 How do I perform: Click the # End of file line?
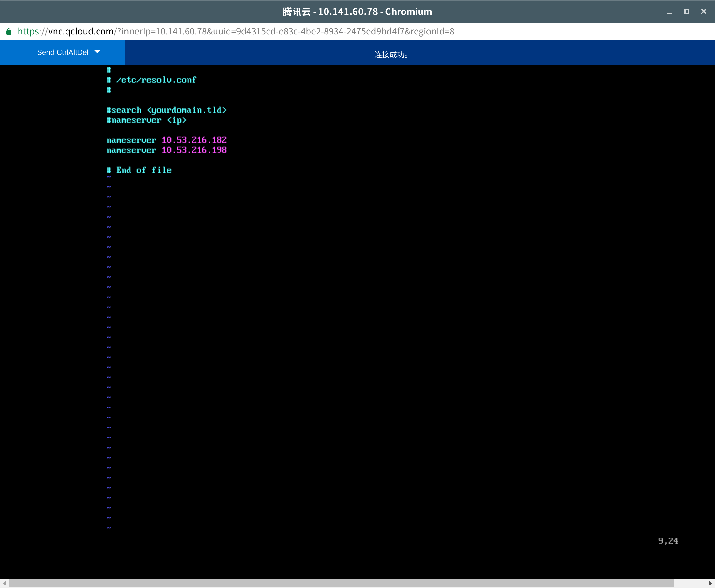[139, 170]
